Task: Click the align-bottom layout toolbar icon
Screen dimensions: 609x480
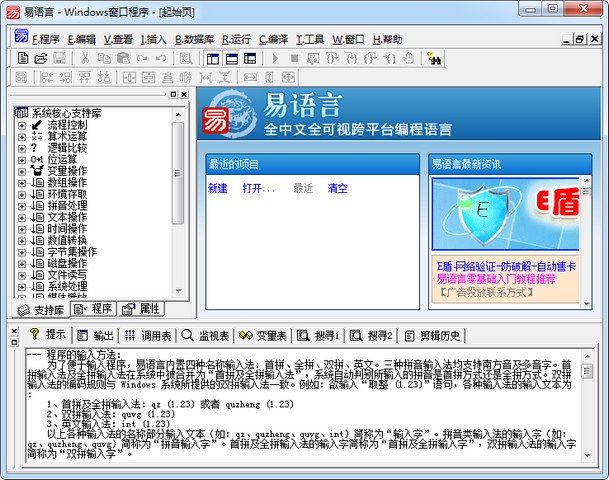Action: (104, 77)
